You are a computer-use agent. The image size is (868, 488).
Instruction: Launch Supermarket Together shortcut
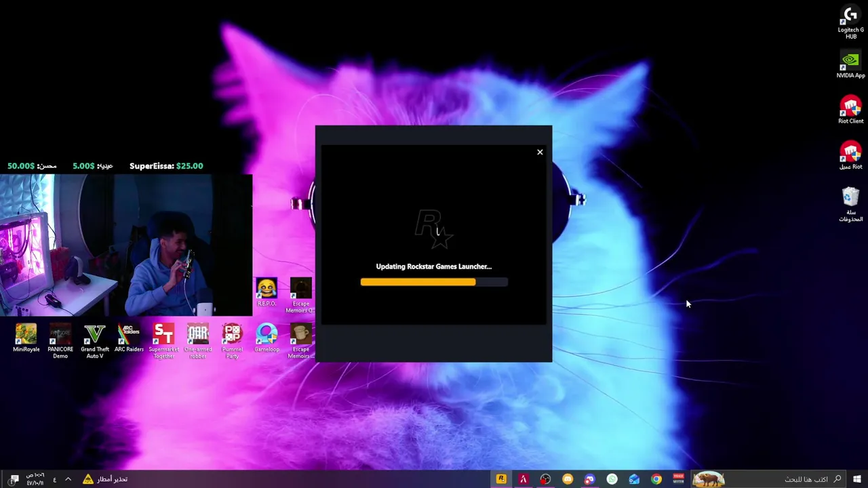click(x=163, y=341)
